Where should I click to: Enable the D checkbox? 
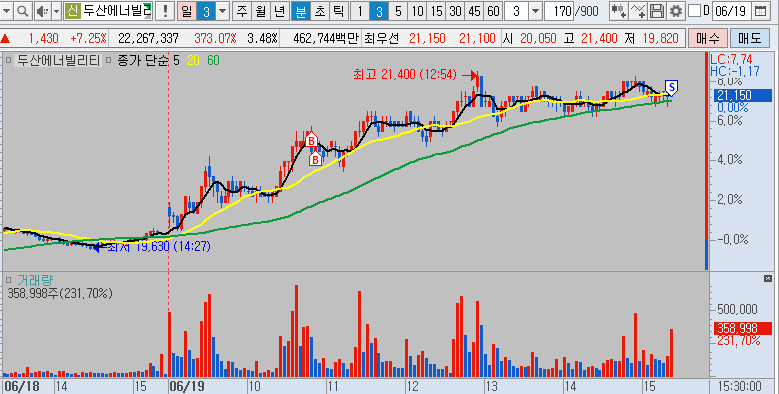695,10
